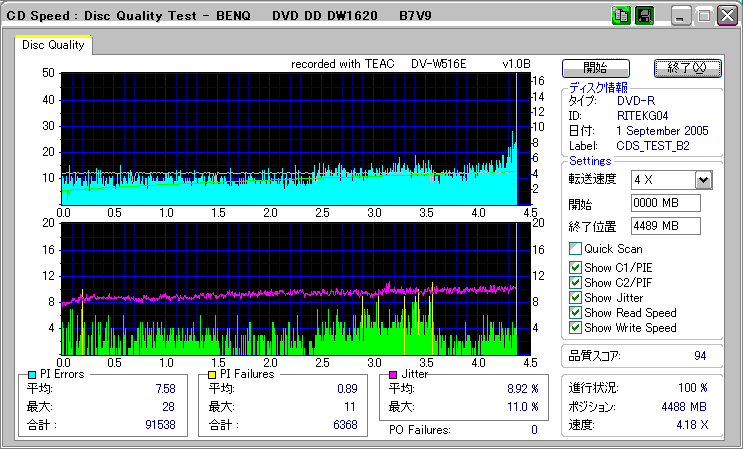Uncheck Show Read Speed
Viewport: 743px width, 449px height.
pyautogui.click(x=575, y=313)
